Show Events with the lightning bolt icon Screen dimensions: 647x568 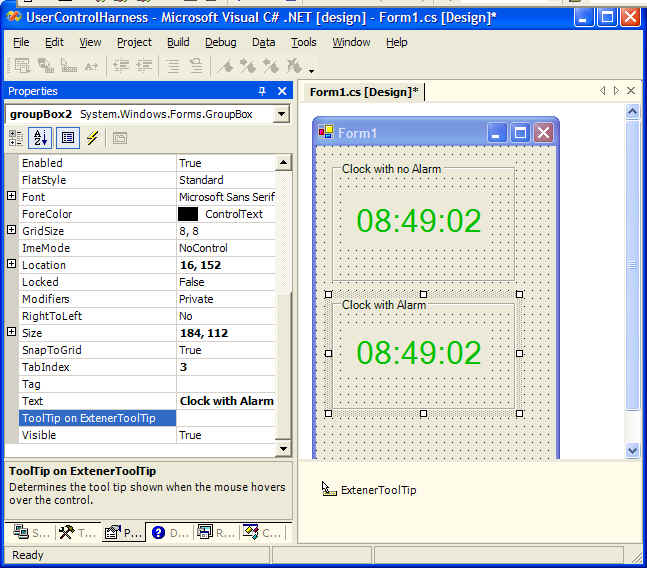tap(92, 138)
